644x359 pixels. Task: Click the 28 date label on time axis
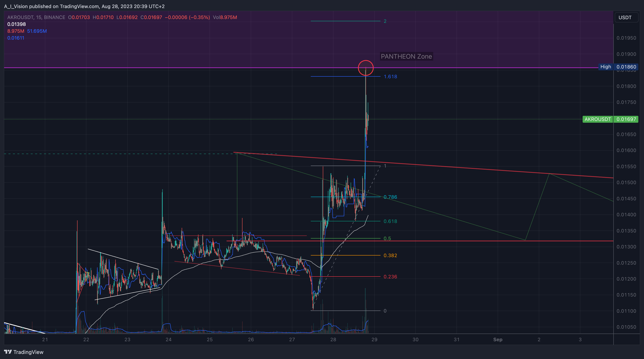pos(333,339)
